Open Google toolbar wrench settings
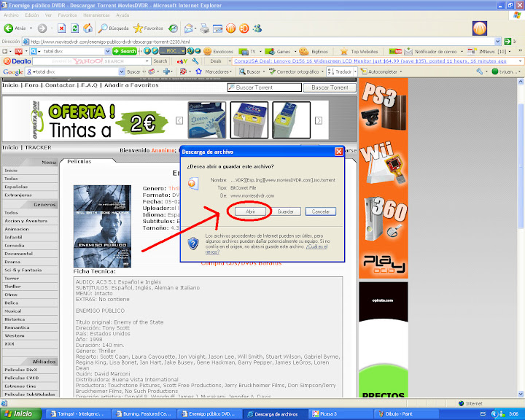The height and width of the screenshot is (420, 525). 480,71
